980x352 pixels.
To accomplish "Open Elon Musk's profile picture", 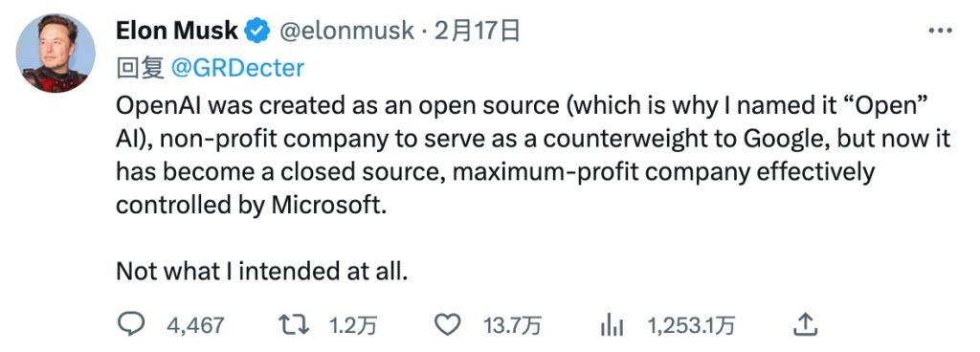I will 55,53.
